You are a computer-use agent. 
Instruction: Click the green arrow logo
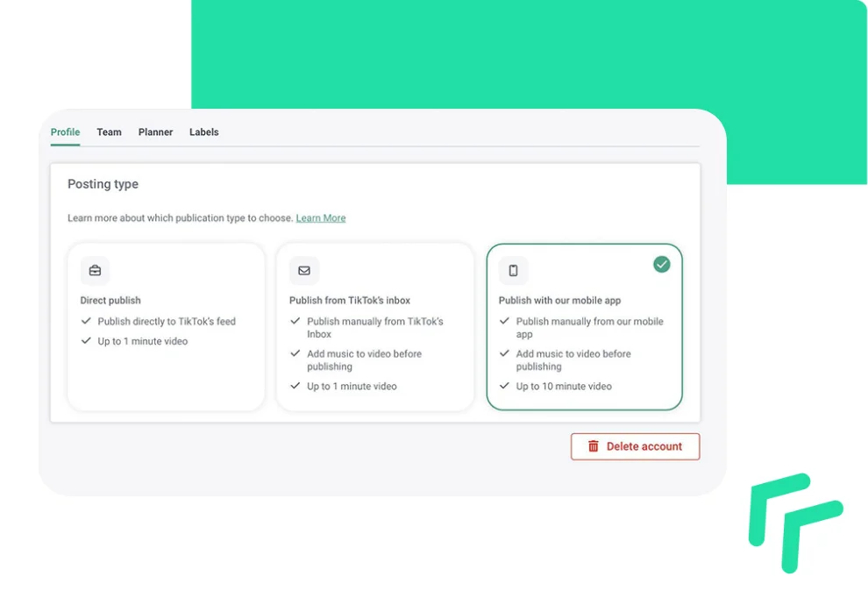794,522
